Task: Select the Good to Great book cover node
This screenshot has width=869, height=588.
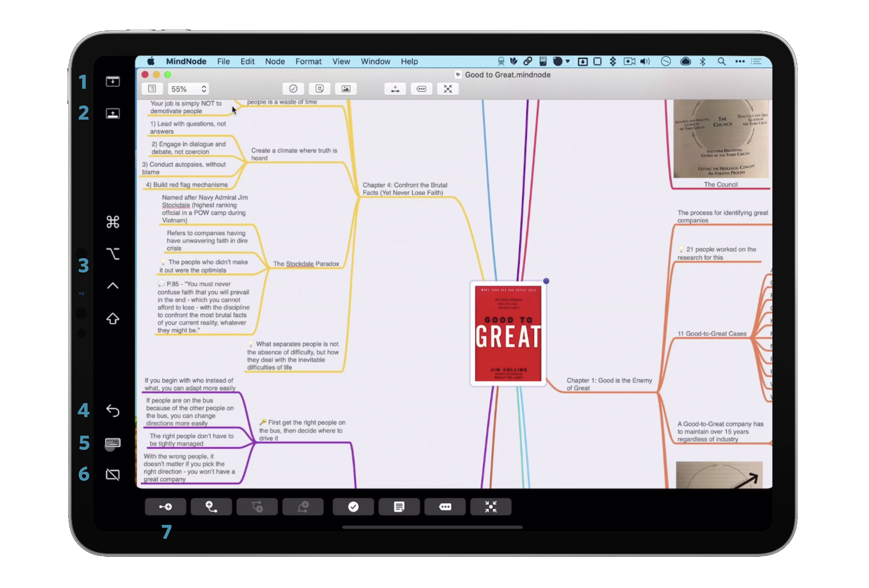Action: 508,333
